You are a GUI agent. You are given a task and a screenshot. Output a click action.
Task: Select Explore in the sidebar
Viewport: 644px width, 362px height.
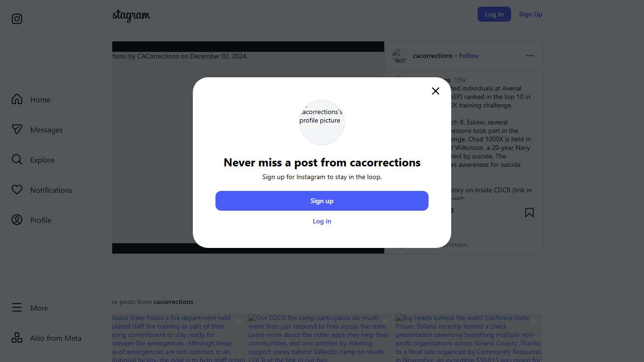tap(42, 160)
